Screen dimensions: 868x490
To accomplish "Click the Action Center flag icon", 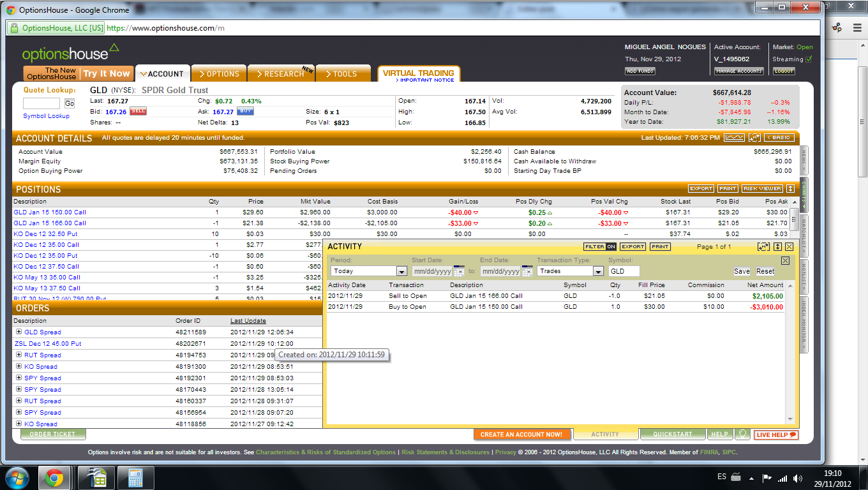I will (x=767, y=477).
